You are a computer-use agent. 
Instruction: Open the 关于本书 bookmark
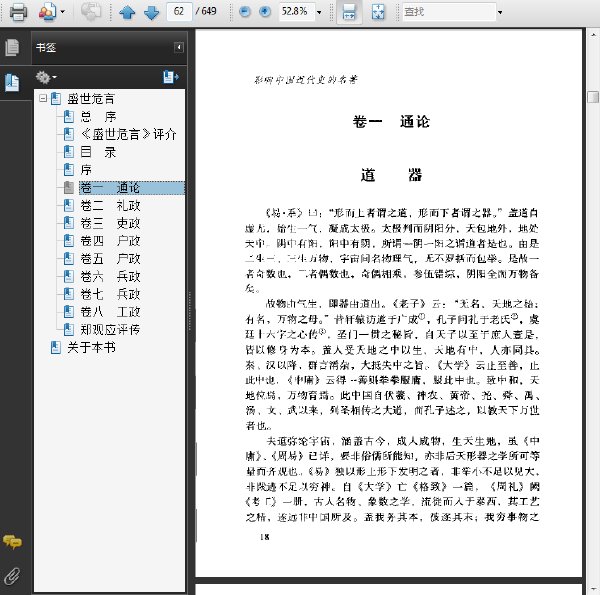pos(91,347)
